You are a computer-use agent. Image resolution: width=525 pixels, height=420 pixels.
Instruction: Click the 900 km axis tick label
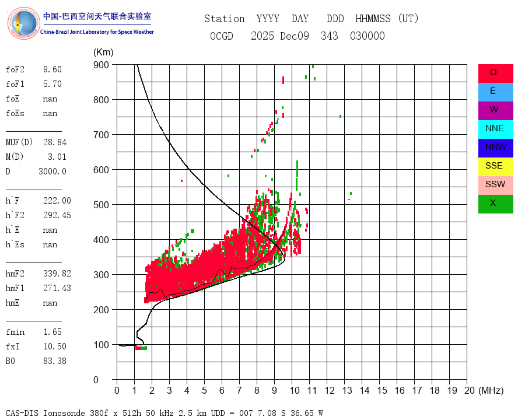coord(101,65)
